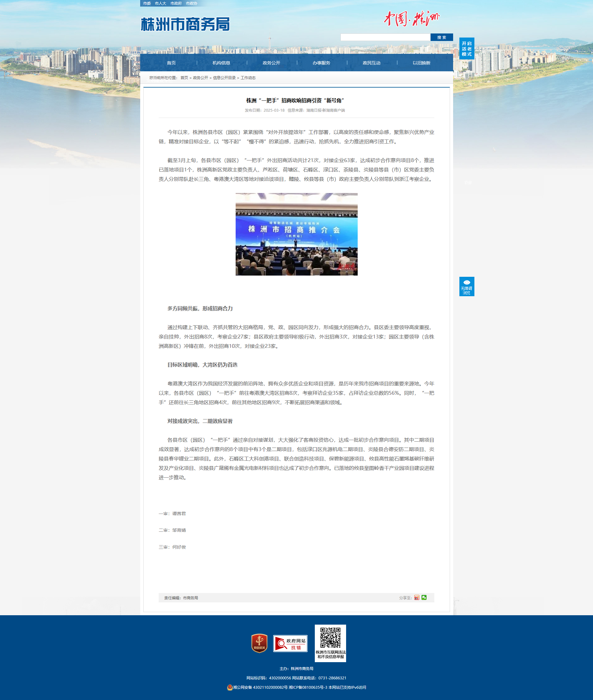Screen dimensions: 593x700
Task: Toggle barrier-free browsing (无障碍浏览)
Action: tap(467, 287)
